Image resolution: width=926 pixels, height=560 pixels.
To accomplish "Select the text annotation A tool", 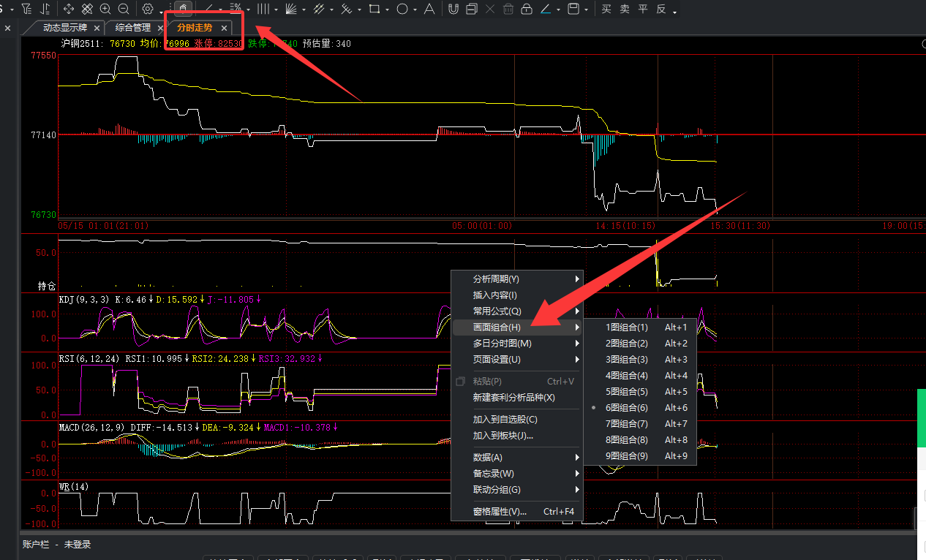I will (x=429, y=9).
